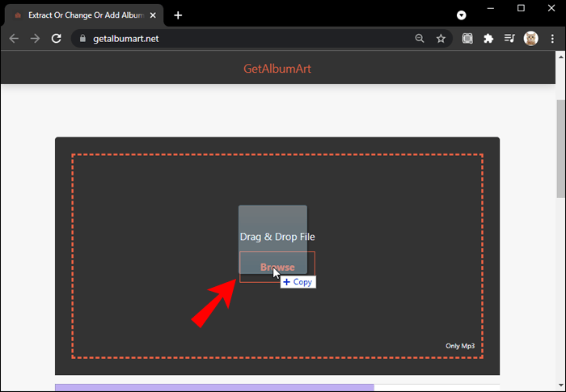Open the zoom magnifier in address bar
Image resolution: width=566 pixels, height=392 pixels.
coord(420,39)
